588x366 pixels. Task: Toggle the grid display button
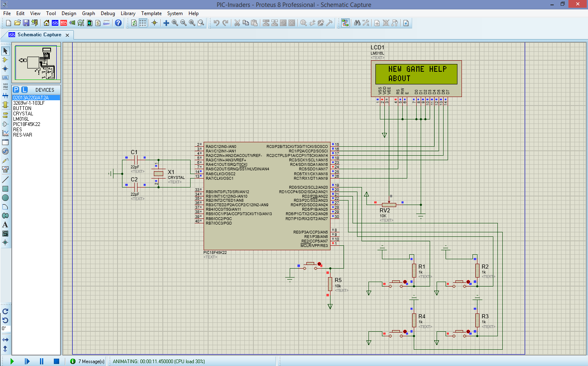pos(143,23)
